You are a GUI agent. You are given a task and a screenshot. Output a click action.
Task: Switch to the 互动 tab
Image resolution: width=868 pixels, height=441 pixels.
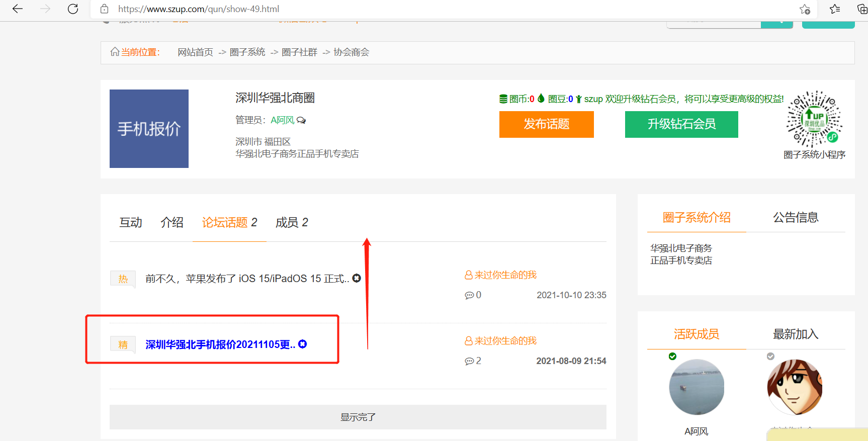[131, 222]
